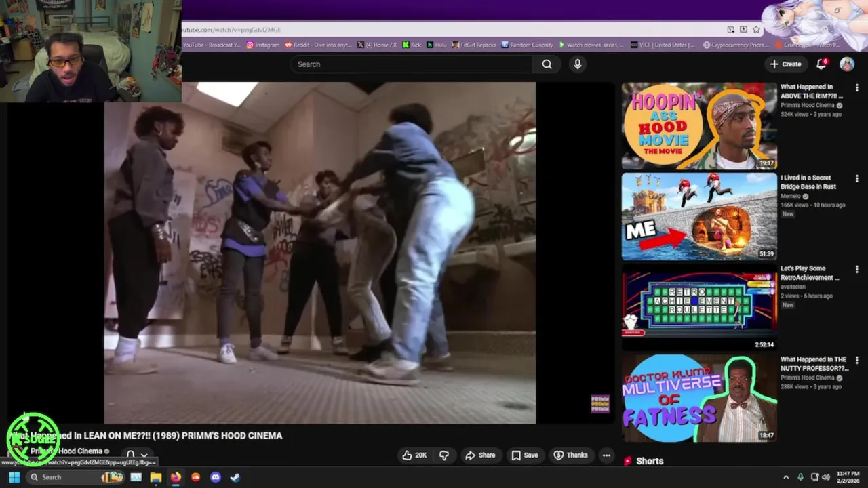This screenshot has width=868, height=488.
Task: Open options menu for Rust bridge video
Action: [857, 179]
